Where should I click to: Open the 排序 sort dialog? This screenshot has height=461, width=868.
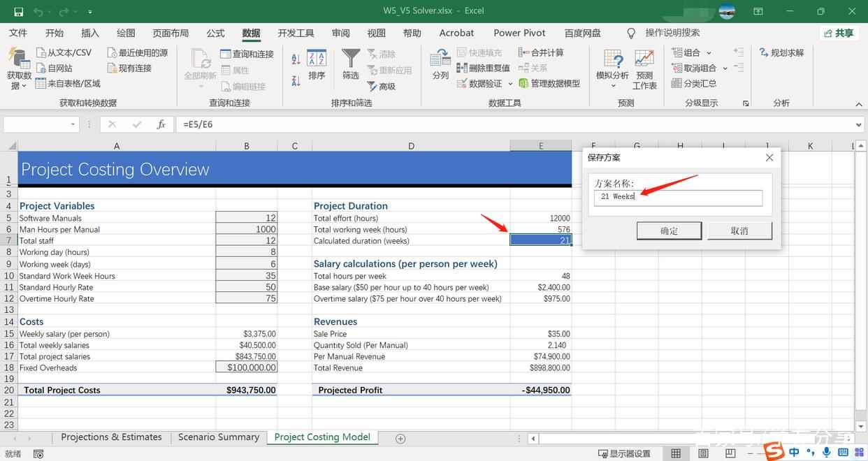tap(317, 65)
